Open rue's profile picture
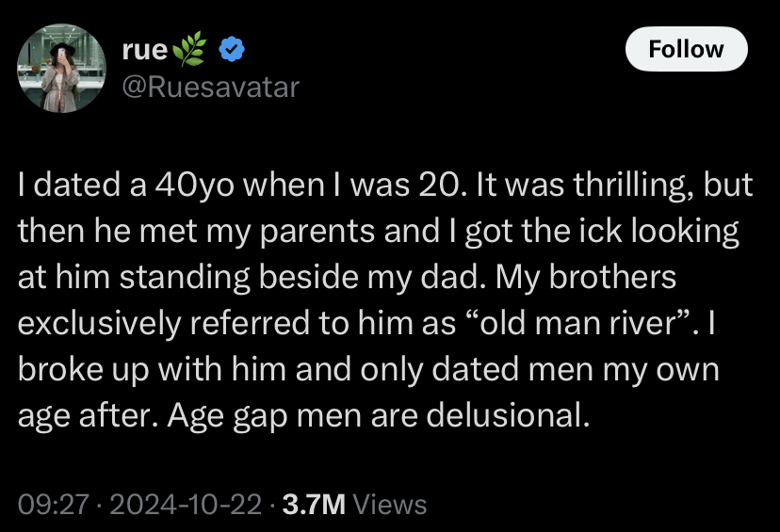 click(61, 68)
